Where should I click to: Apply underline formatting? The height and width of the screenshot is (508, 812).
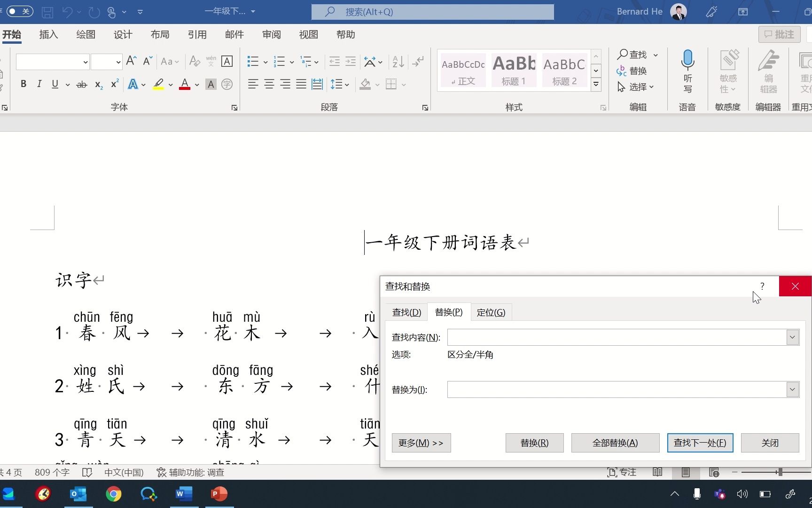point(55,84)
